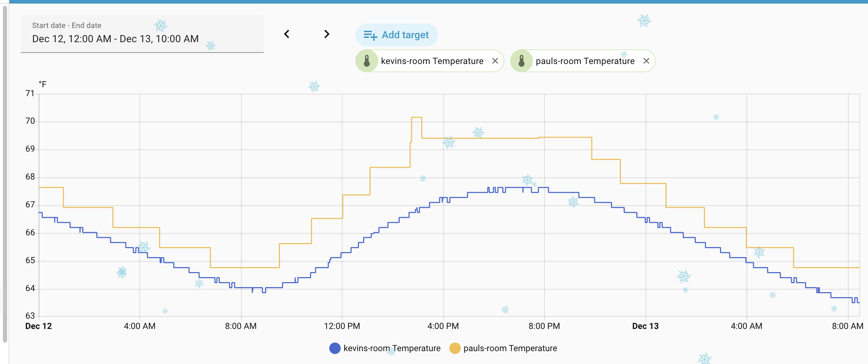This screenshot has width=868, height=364.
Task: Go to the previous date range
Action: [287, 34]
